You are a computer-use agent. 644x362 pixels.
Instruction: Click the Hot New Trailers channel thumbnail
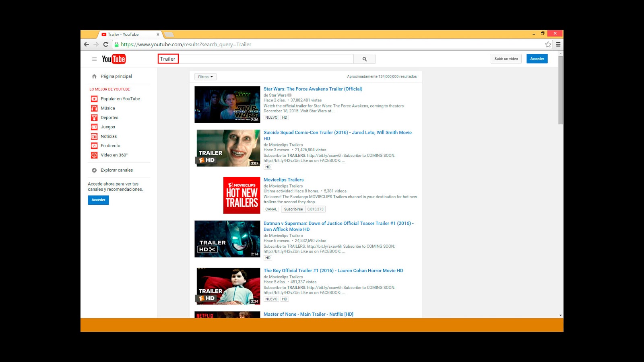tap(242, 195)
